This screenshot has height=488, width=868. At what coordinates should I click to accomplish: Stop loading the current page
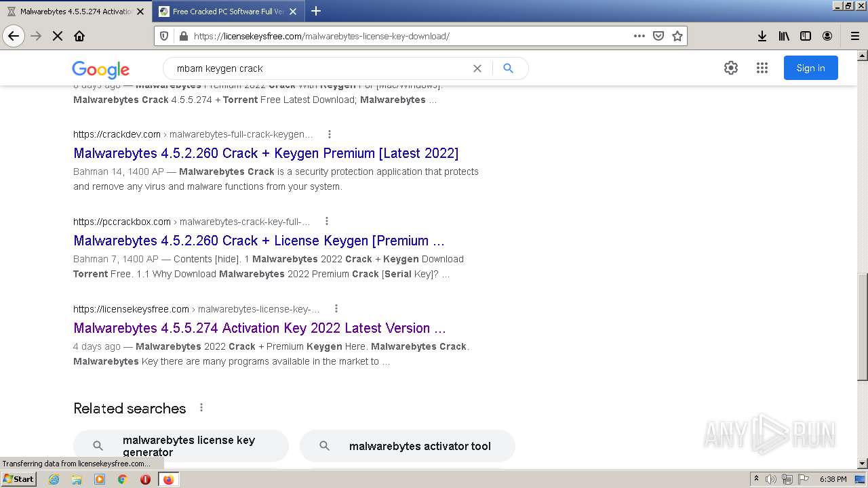[58, 36]
